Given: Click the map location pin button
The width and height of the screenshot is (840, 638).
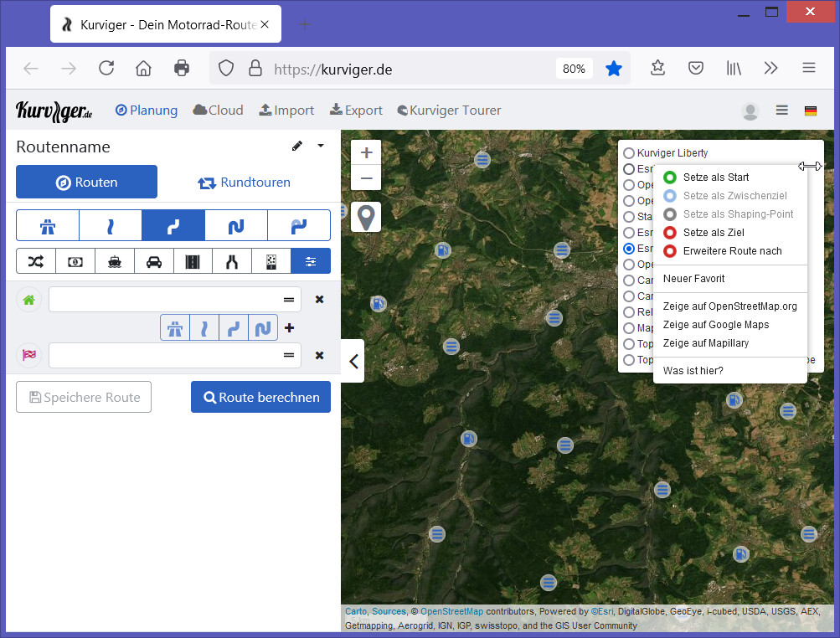Looking at the screenshot, I should point(366,217).
